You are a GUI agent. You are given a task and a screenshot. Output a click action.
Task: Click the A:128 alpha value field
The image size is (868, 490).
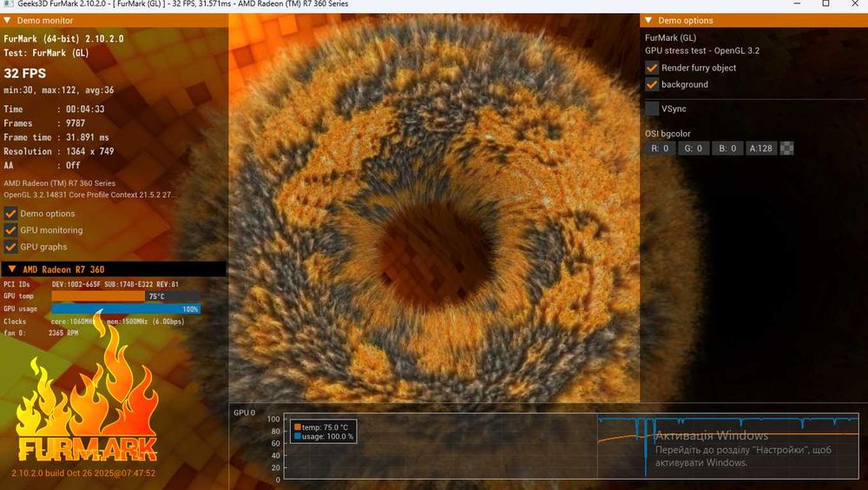761,149
